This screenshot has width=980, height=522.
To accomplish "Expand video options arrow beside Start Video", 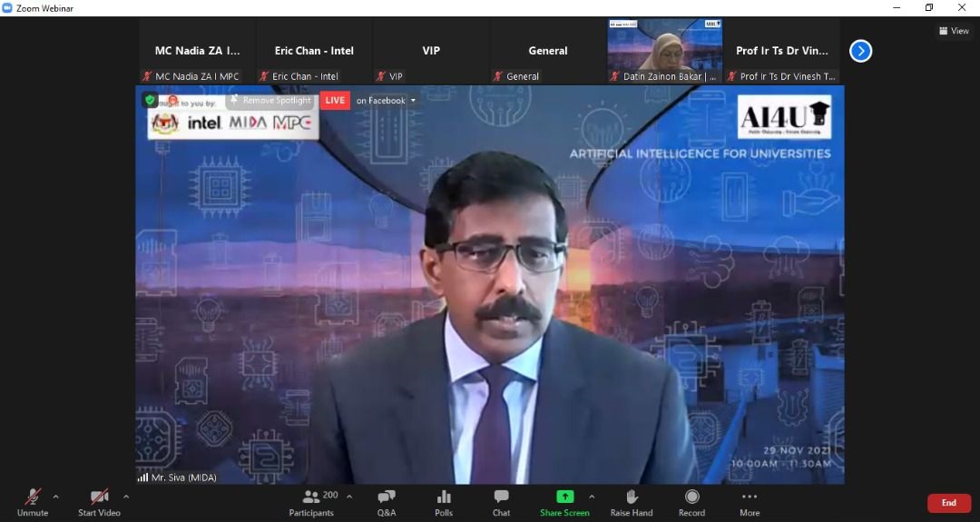I will (126, 497).
